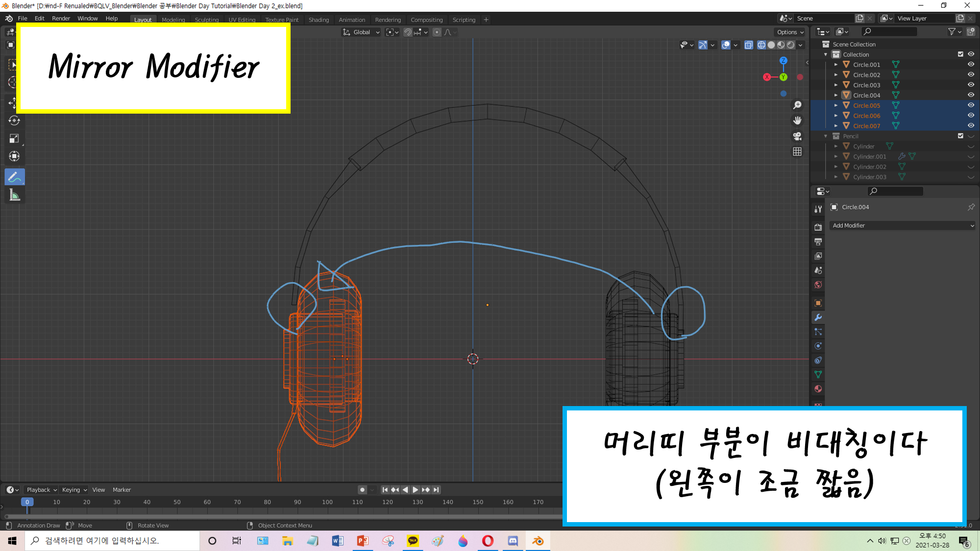Toggle orthographic grid view icon
Image resolution: width=980 pixels, height=551 pixels.
tap(797, 152)
